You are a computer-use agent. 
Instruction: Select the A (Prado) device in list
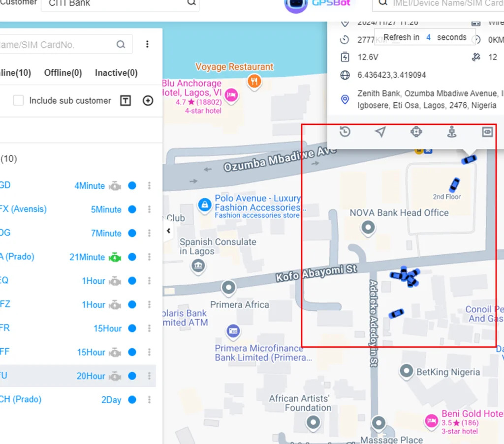click(x=17, y=257)
